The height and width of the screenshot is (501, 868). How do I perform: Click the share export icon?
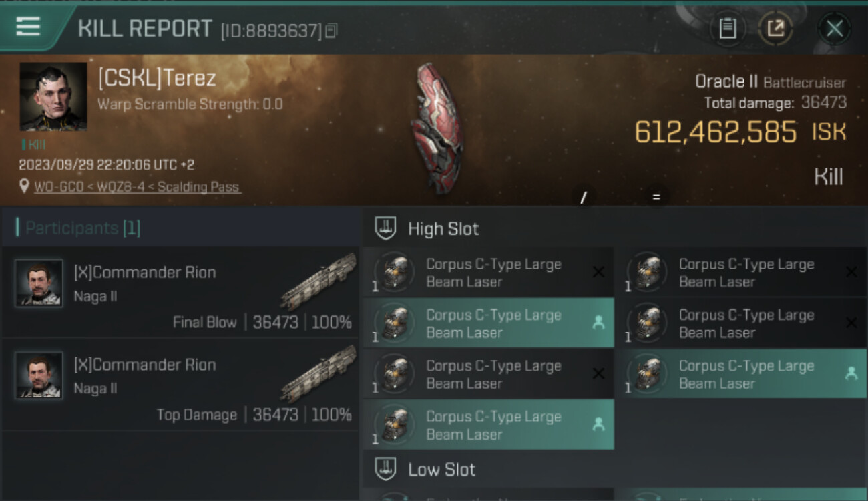(775, 29)
